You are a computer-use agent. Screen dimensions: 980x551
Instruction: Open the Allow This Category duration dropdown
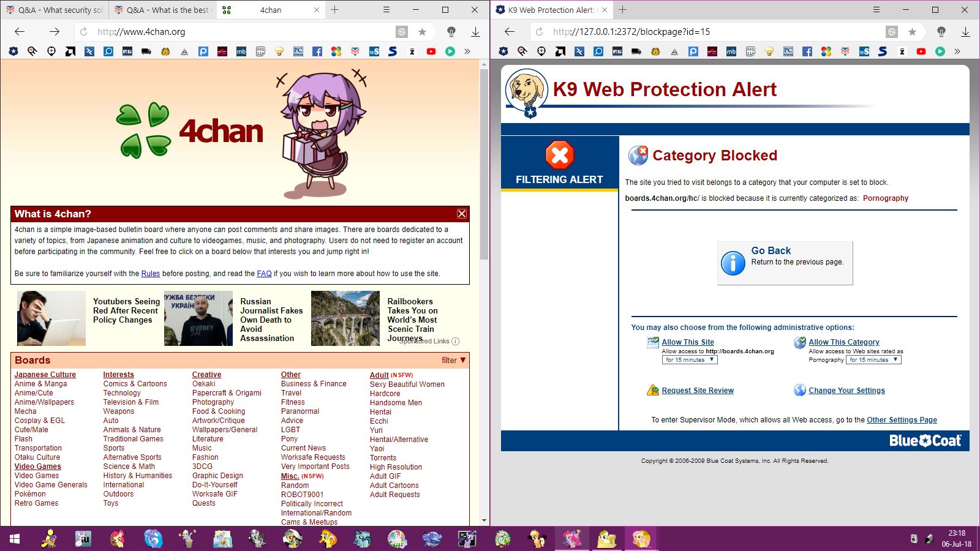[x=873, y=360]
